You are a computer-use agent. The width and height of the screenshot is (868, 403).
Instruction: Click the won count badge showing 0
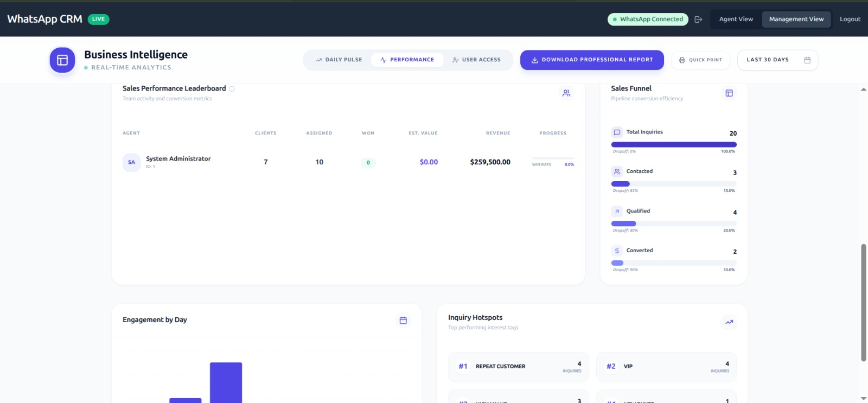tap(368, 163)
